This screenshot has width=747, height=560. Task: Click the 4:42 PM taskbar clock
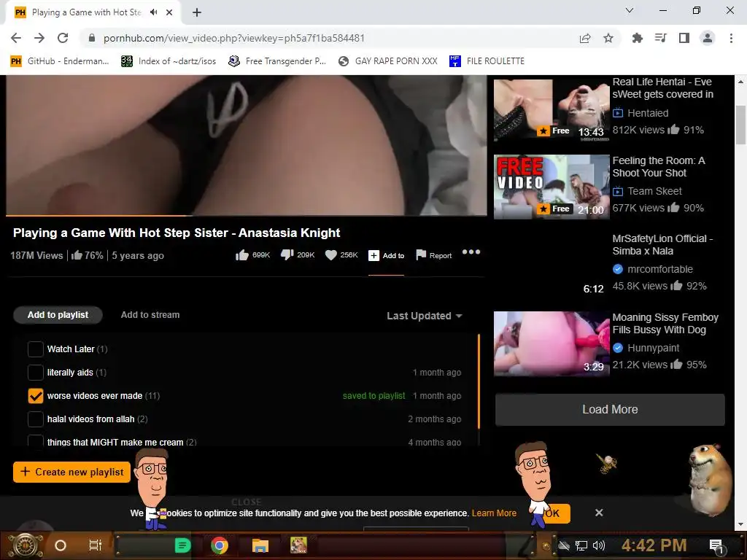[654, 545]
